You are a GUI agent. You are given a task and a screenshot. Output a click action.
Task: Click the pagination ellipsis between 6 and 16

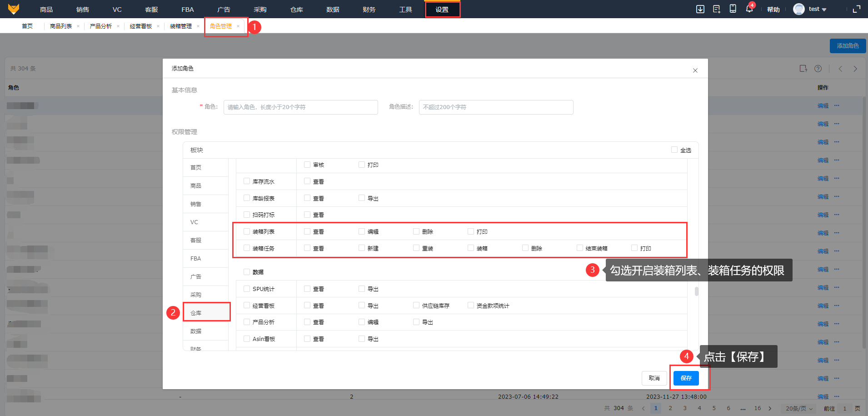(x=743, y=408)
